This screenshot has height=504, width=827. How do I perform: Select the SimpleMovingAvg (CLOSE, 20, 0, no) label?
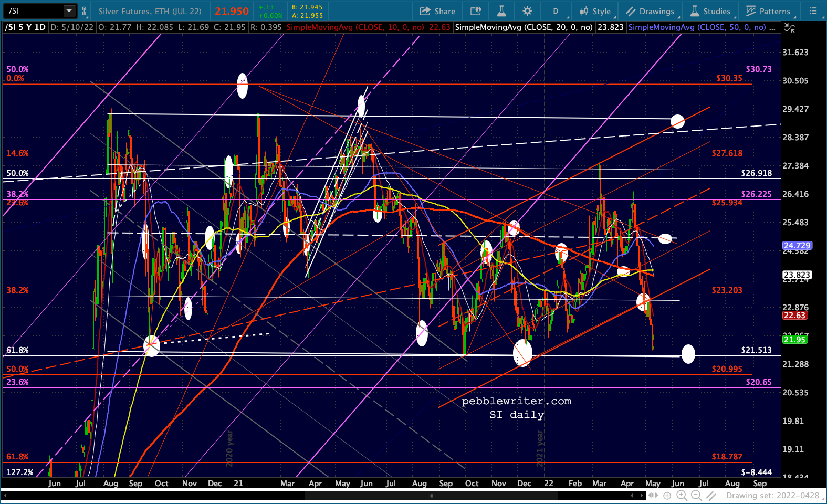(x=524, y=27)
